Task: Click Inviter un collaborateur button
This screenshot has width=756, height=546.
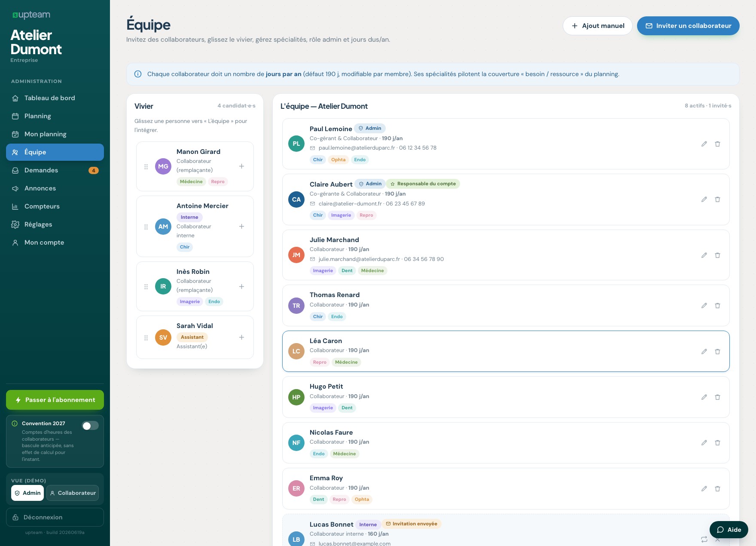Action: coord(688,26)
